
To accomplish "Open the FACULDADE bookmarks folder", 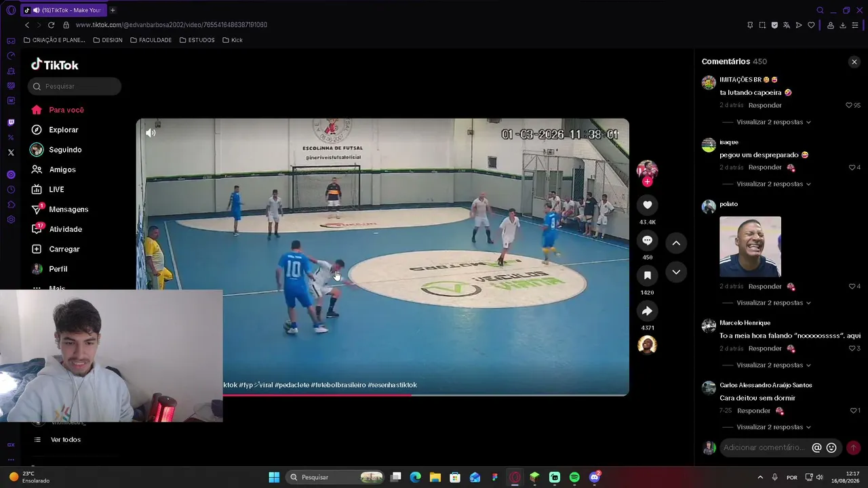I will pos(151,40).
